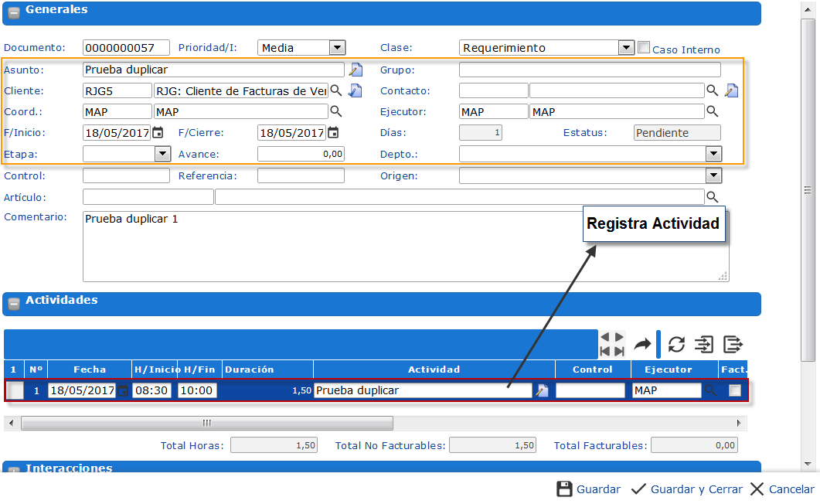Screen dimensions: 820x504
Task: Open the import records icon in Actividades toolbar
Action: pyautogui.click(x=704, y=344)
